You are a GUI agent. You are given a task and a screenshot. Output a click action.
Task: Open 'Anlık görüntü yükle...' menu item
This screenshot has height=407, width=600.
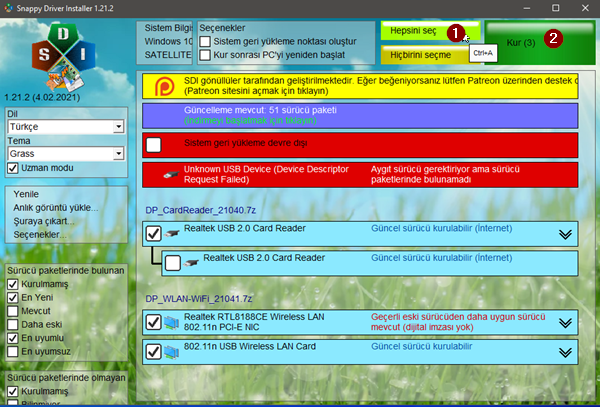point(56,208)
